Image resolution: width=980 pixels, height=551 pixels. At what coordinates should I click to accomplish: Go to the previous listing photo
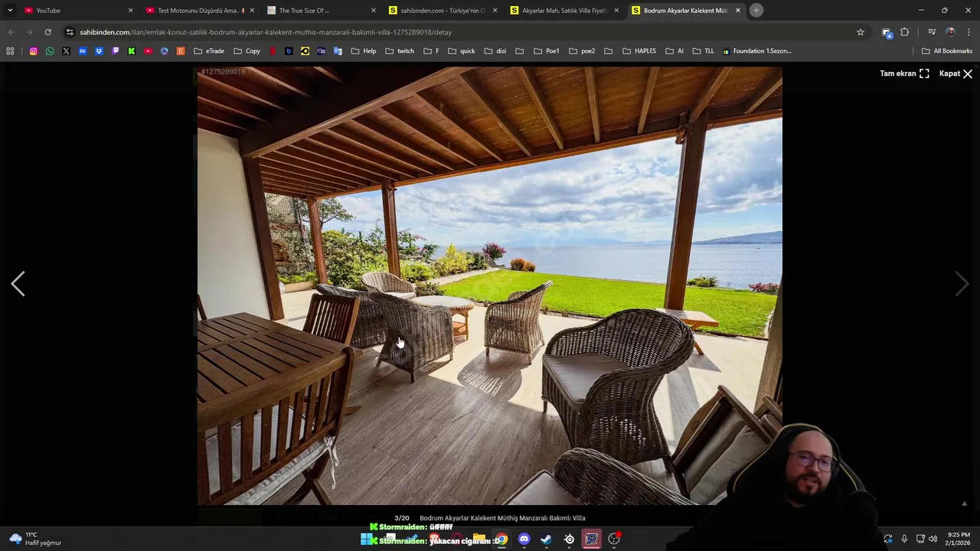18,284
